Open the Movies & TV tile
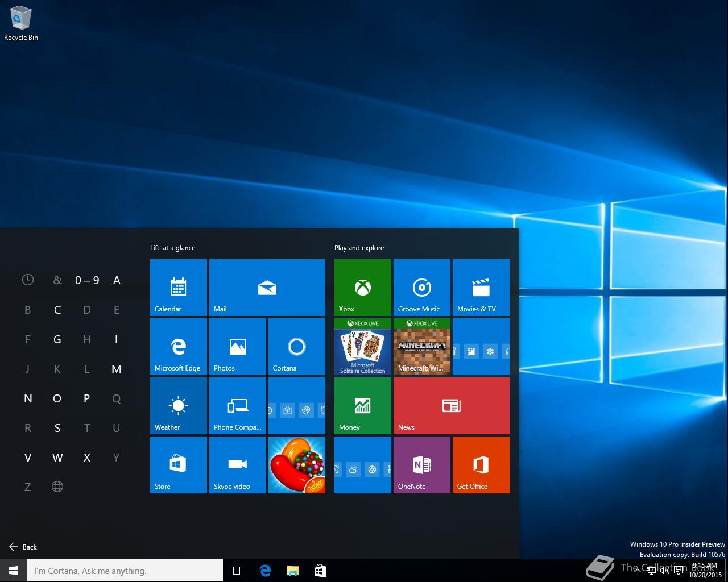728x582 pixels. coord(481,288)
